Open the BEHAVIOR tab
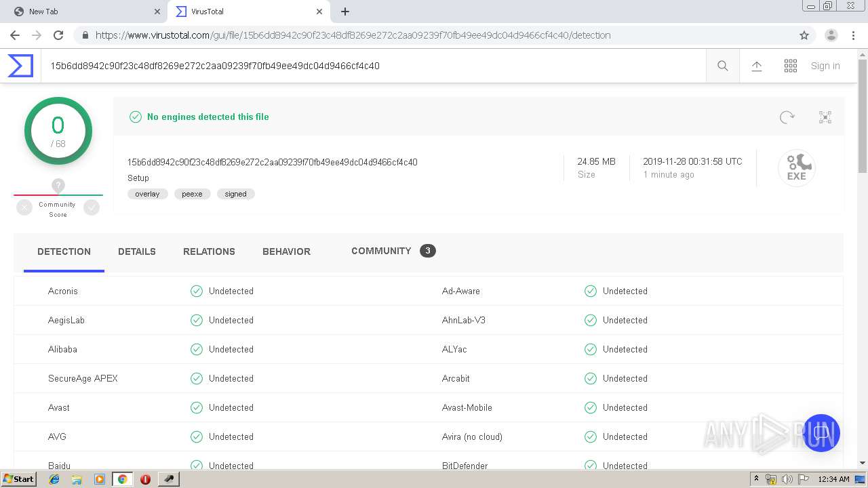Image resolution: width=868 pixels, height=488 pixels. point(286,251)
